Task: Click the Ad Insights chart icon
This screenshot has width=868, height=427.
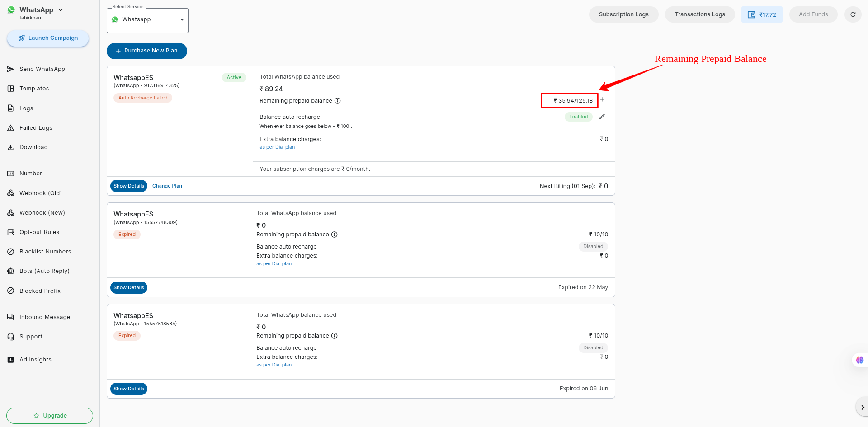Action: (10, 360)
